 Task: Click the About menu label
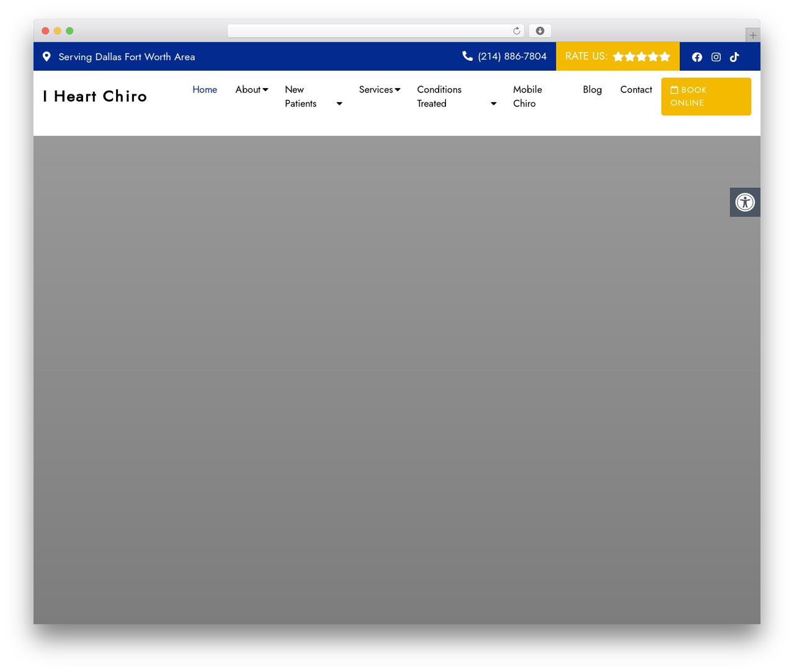tap(248, 89)
